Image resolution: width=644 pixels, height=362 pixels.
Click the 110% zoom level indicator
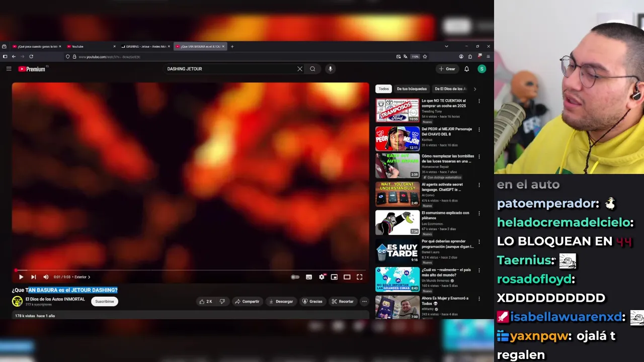click(x=416, y=57)
